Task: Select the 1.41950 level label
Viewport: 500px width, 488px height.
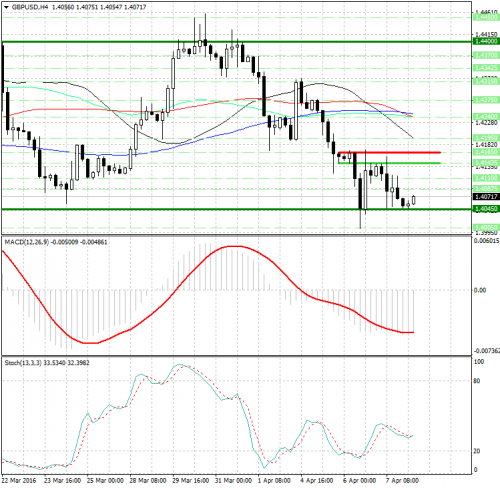Action: click(486, 137)
